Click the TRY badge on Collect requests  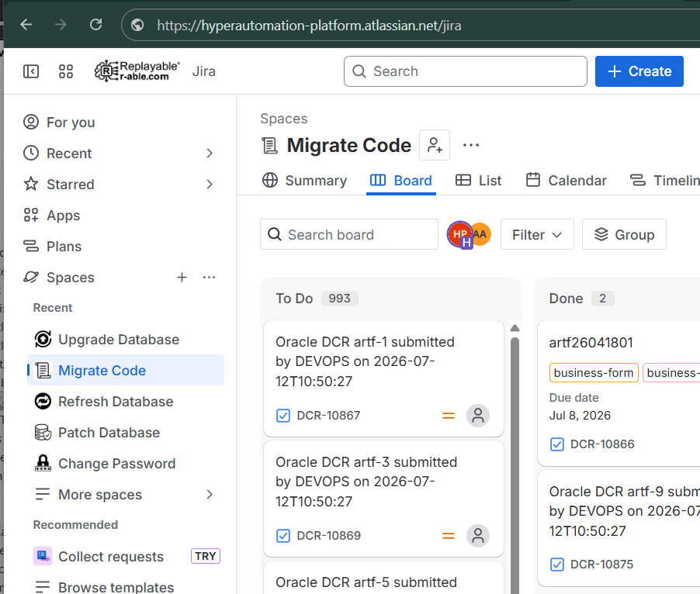pyautogui.click(x=206, y=556)
